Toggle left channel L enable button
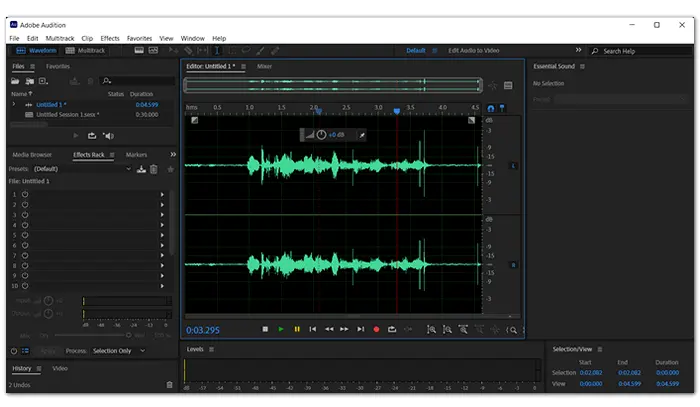 coord(513,166)
